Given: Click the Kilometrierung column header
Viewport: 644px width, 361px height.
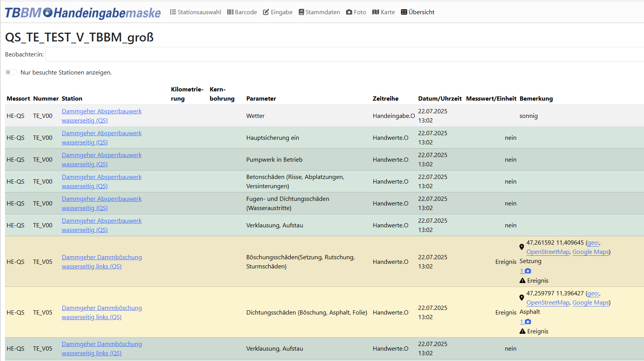Looking at the screenshot, I should (187, 94).
